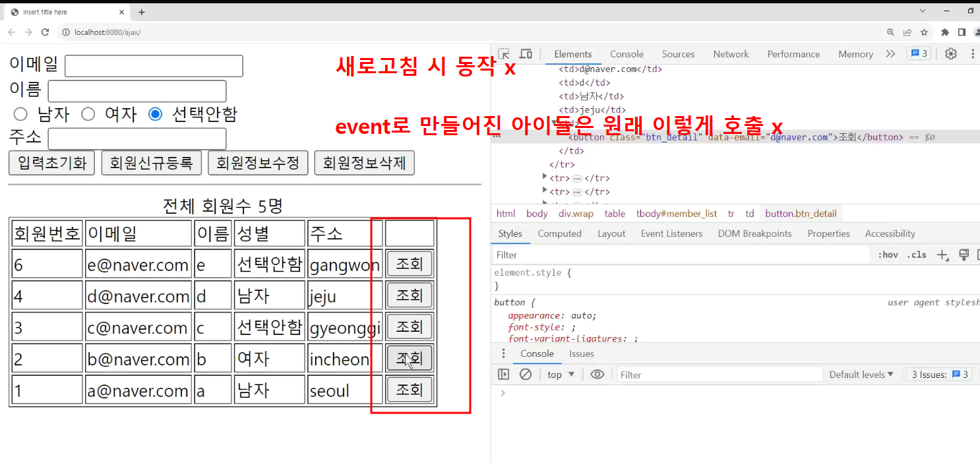This screenshot has width=980, height=463.
Task: Click the 3 Issues link in console toolbar
Action: (940, 375)
